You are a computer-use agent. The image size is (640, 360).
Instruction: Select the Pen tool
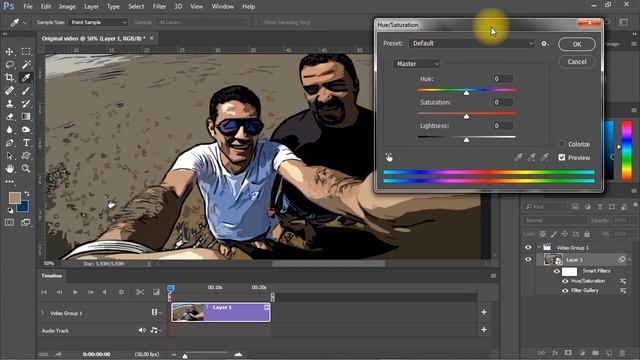click(9, 143)
